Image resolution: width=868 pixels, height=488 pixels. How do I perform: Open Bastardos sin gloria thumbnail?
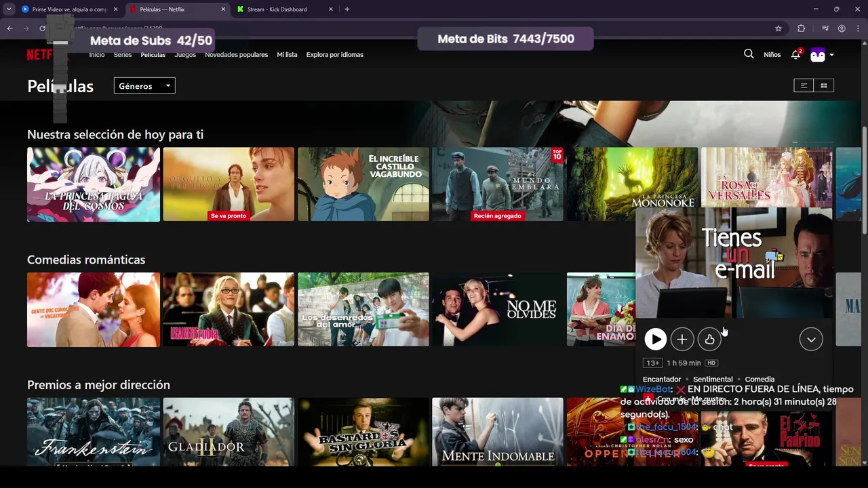(x=363, y=432)
